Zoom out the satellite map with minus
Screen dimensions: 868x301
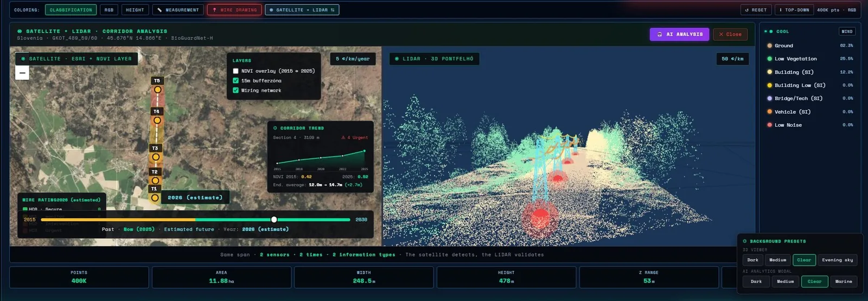pyautogui.click(x=22, y=73)
